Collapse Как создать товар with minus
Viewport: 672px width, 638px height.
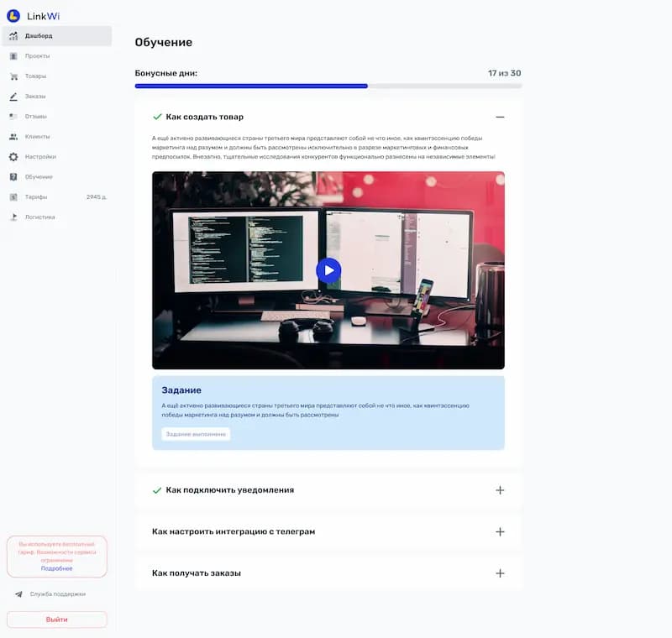[x=500, y=117]
